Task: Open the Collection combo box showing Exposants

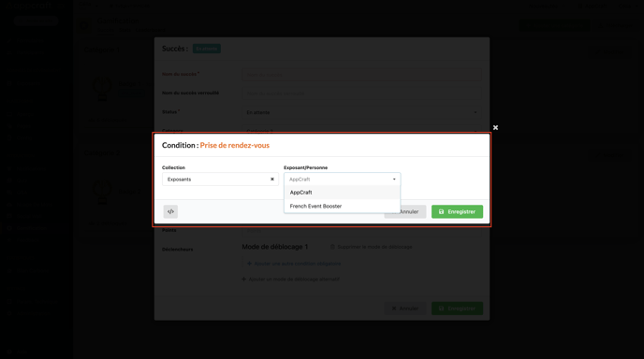Action: coord(220,179)
